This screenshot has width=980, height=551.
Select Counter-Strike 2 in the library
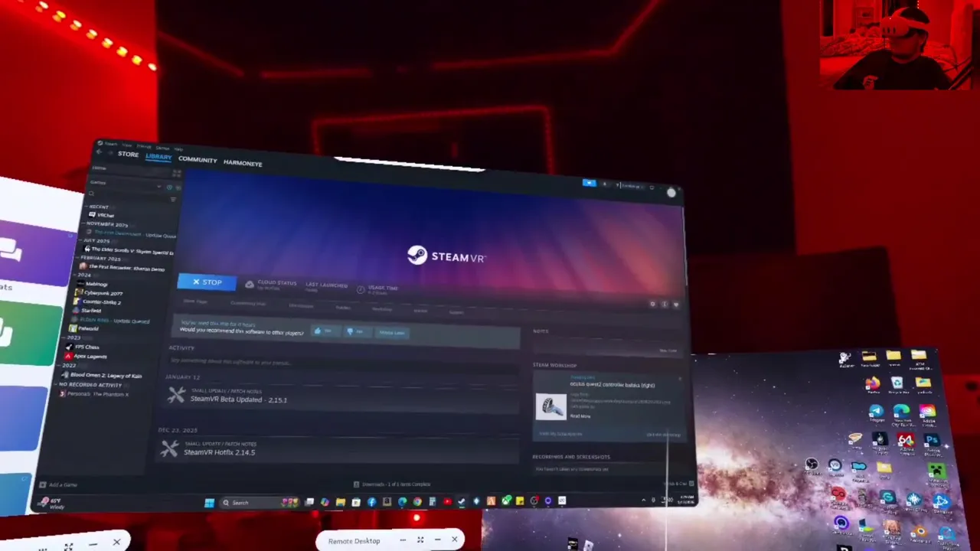pyautogui.click(x=96, y=302)
